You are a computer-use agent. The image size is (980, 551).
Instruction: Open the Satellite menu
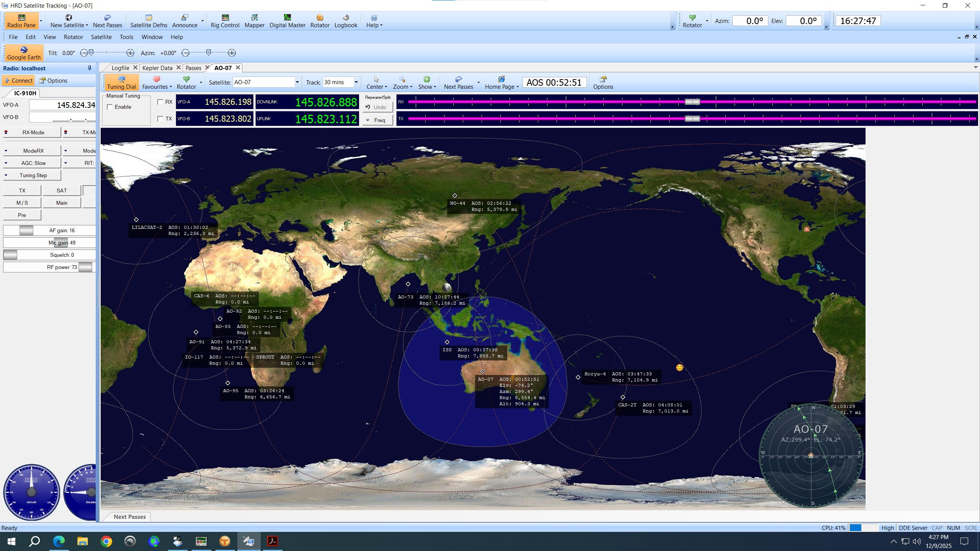click(x=101, y=37)
